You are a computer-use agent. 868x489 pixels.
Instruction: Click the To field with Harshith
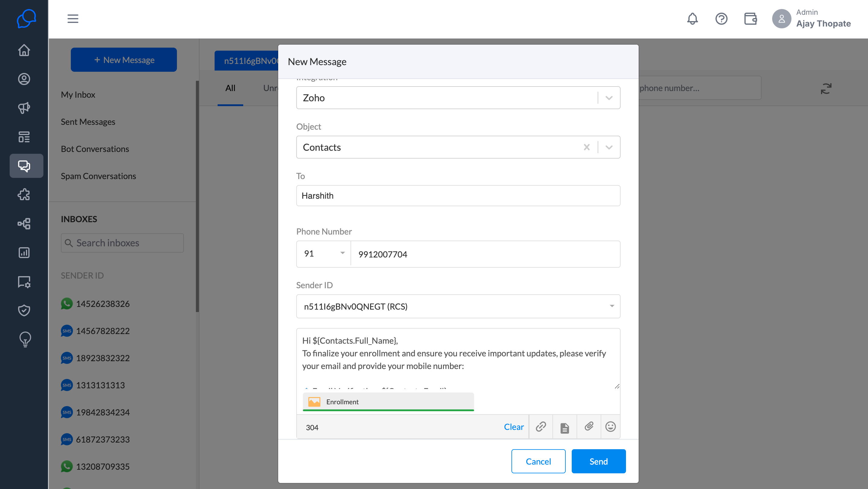[x=458, y=195]
